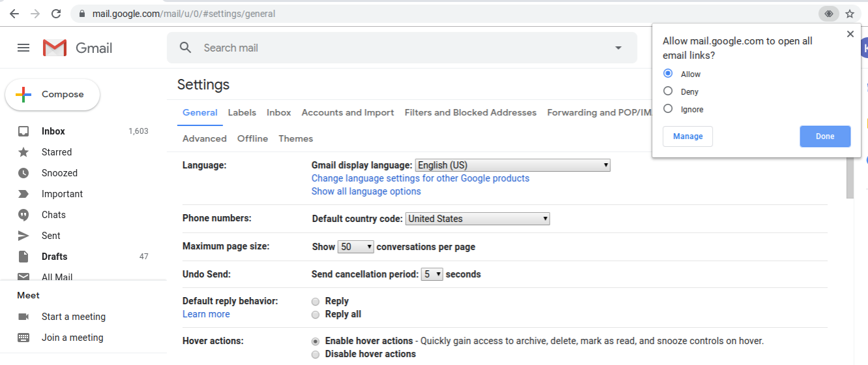
Task: Go to the Filters and Blocked Addresses tab
Action: coord(470,112)
